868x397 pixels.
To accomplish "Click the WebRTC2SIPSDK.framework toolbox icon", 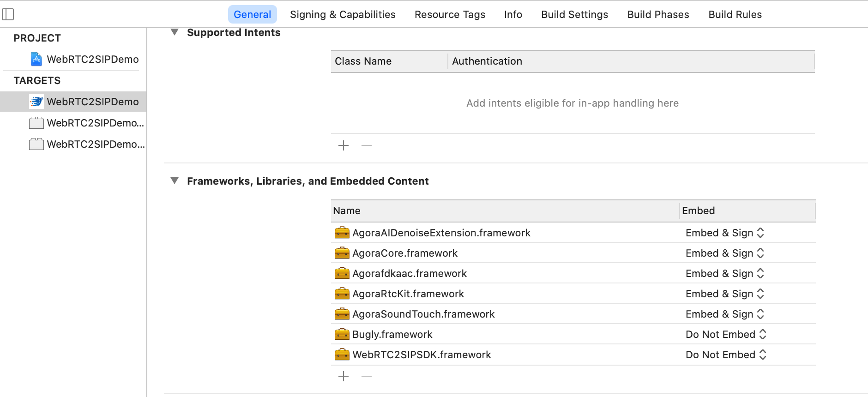I will [342, 355].
